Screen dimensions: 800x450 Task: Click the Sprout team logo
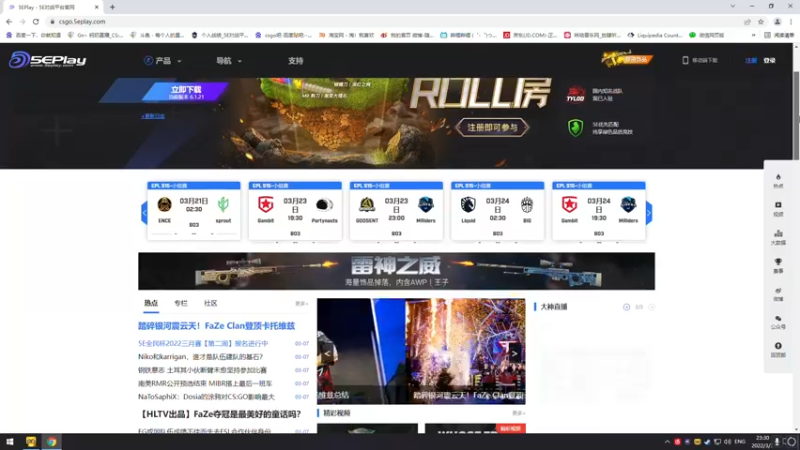coord(223,205)
